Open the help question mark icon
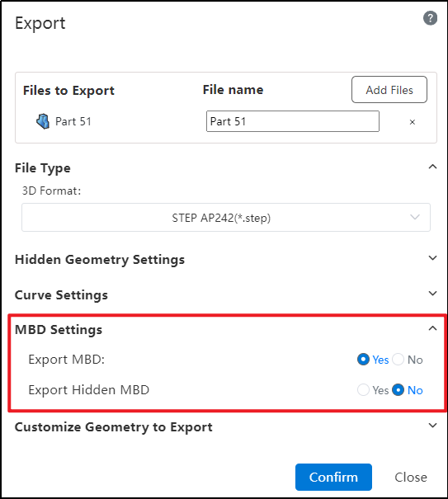Screen dimensions: 448x499 430,18
